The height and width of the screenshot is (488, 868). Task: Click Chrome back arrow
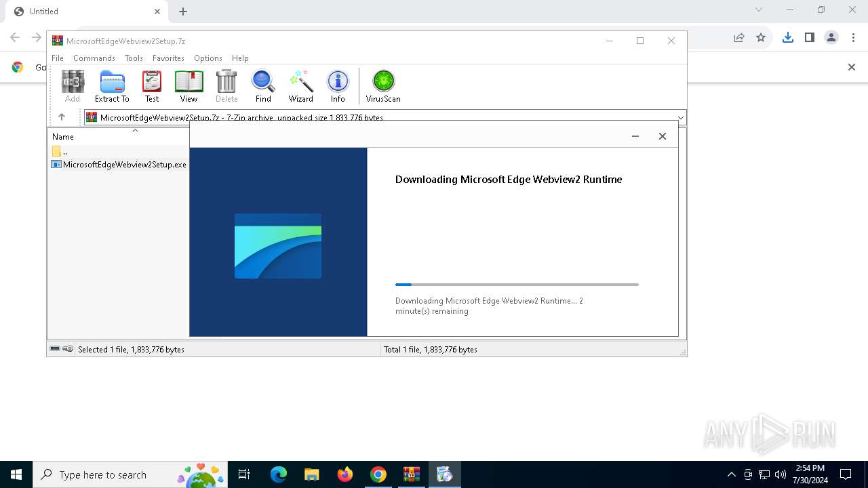coord(15,37)
